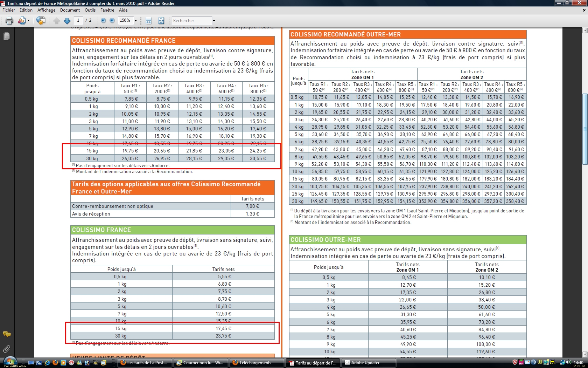Open the zoom percentage dropdown arrow

point(136,21)
